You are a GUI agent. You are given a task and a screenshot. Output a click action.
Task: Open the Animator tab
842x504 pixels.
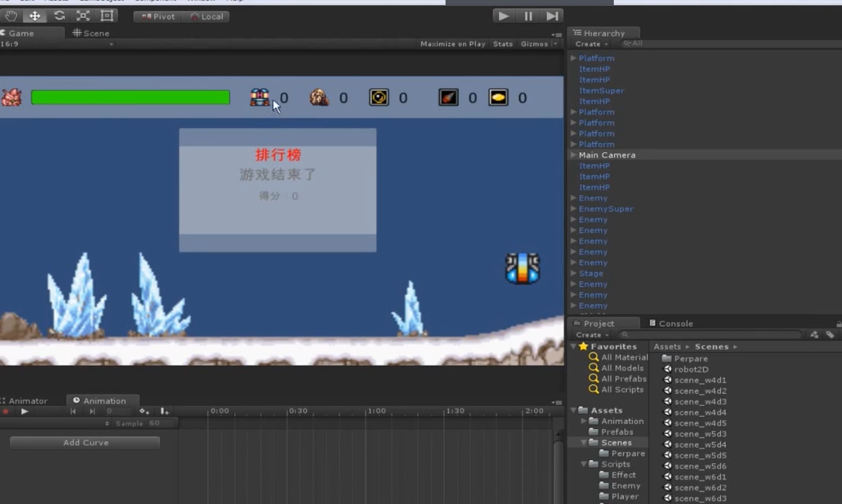(25, 401)
